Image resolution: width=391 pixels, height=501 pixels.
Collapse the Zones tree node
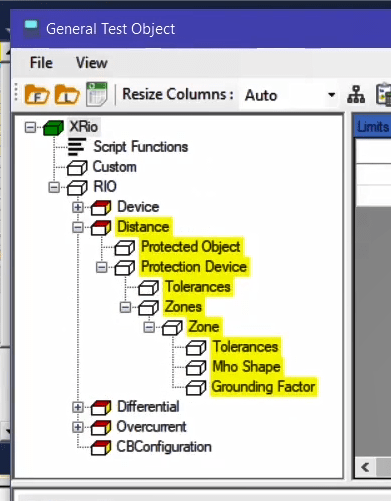pos(125,307)
